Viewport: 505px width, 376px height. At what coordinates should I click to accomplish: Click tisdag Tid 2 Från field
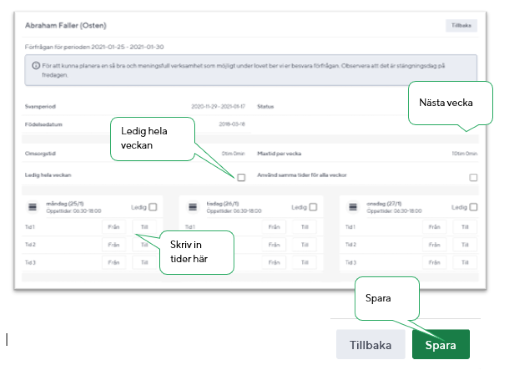click(x=274, y=245)
